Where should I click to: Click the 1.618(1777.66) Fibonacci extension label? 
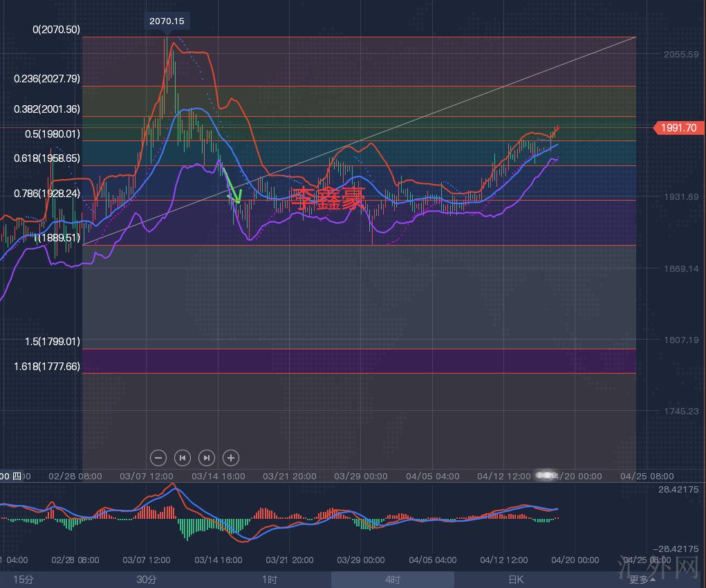47,366
